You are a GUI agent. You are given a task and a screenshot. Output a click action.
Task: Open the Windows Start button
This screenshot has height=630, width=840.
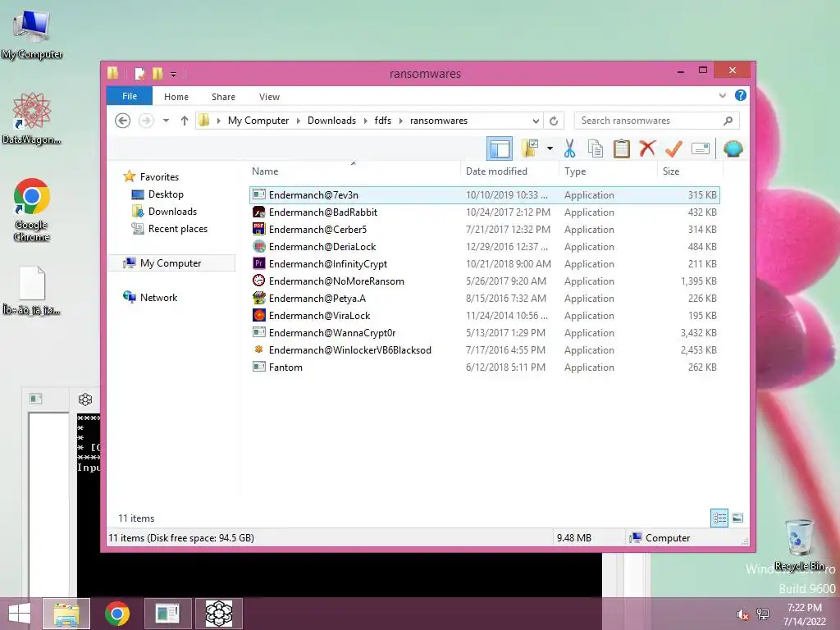[x=20, y=614]
